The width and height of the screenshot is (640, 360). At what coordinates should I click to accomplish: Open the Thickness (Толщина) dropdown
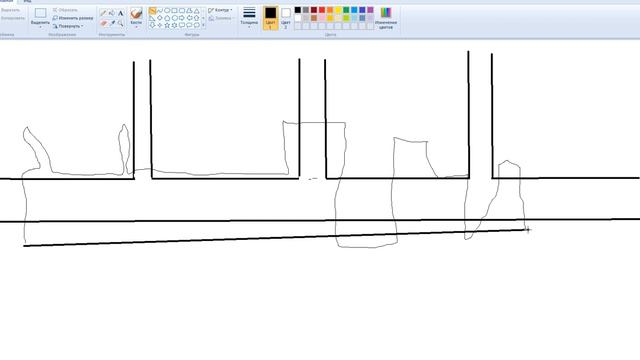pos(249,18)
